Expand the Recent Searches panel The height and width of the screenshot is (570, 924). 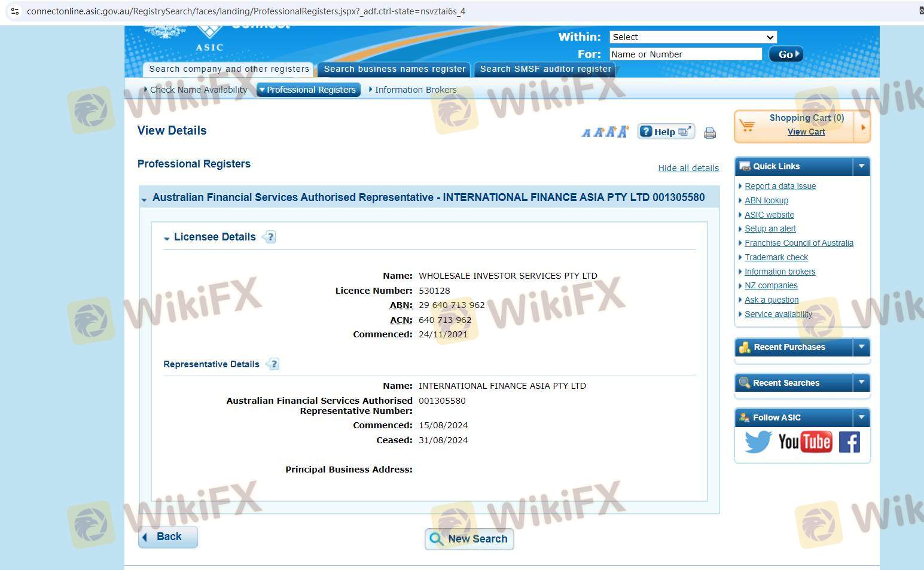861,383
